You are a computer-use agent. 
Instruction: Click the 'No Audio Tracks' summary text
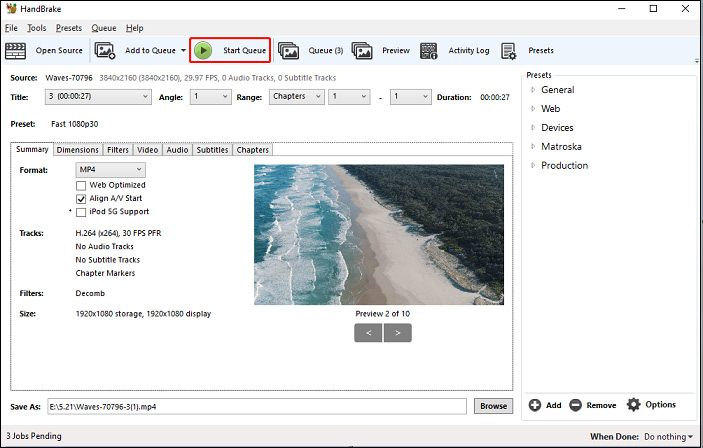pyautogui.click(x=104, y=247)
